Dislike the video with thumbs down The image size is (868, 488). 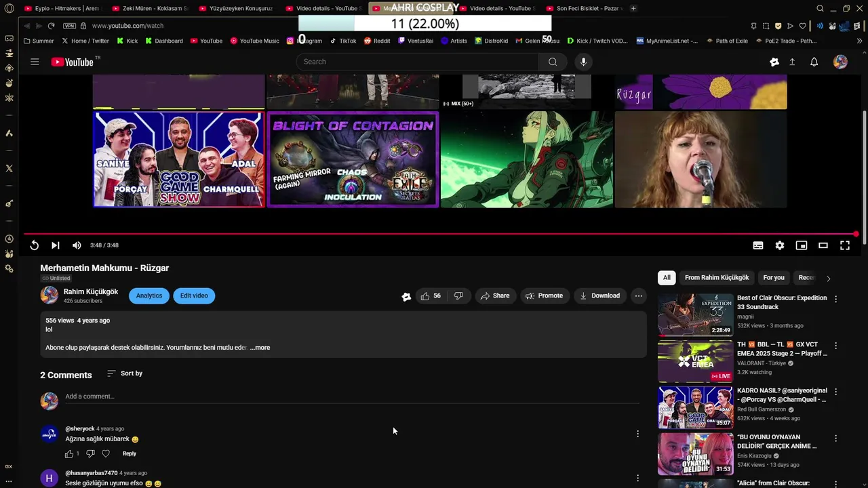[x=458, y=296]
